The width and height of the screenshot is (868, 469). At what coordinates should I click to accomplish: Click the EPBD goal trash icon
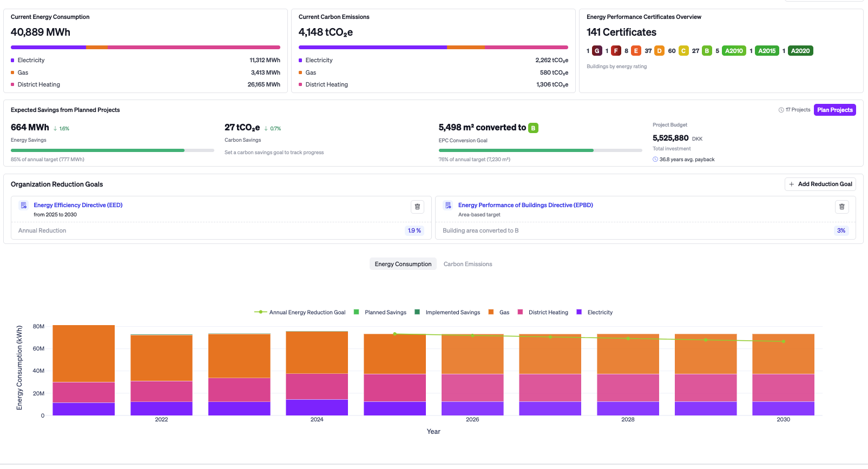(841, 207)
